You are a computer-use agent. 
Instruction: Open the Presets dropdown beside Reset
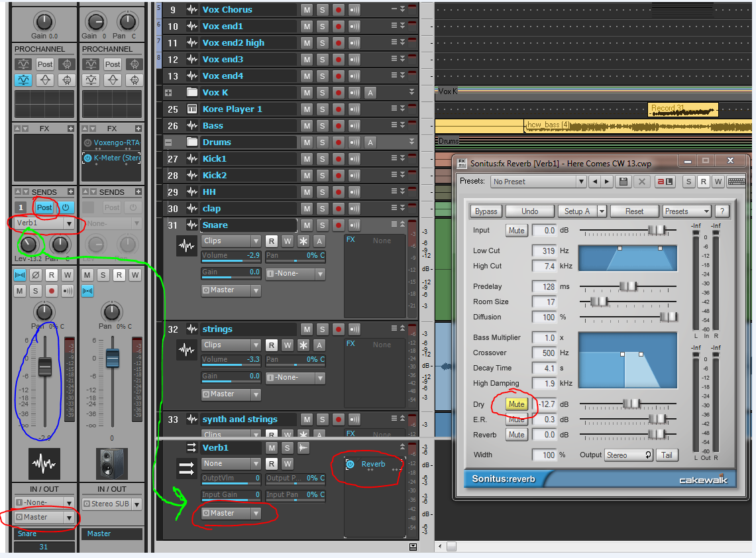[686, 211]
